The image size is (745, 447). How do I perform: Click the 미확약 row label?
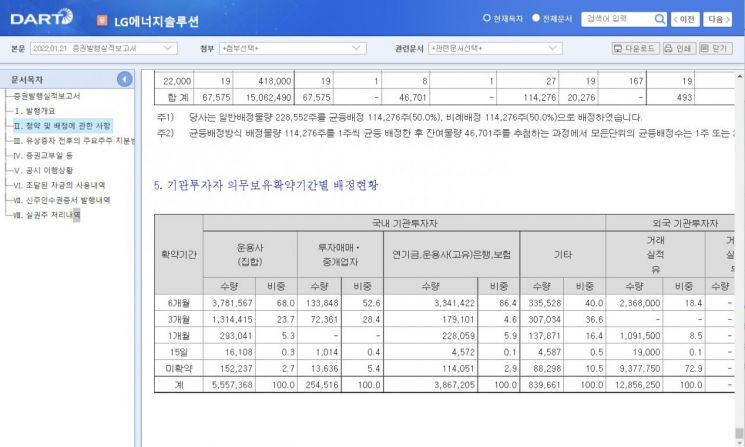pos(179,368)
